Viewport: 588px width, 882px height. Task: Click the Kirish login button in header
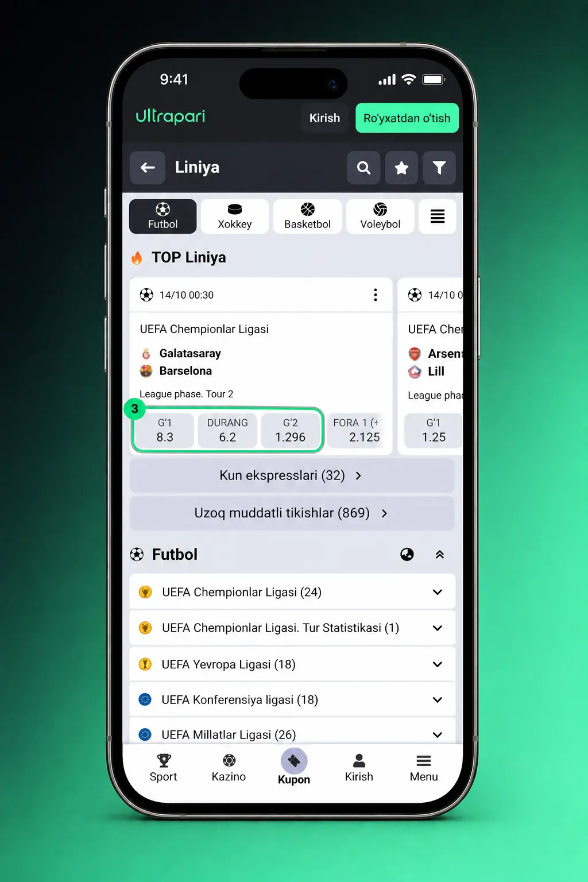[x=325, y=118]
